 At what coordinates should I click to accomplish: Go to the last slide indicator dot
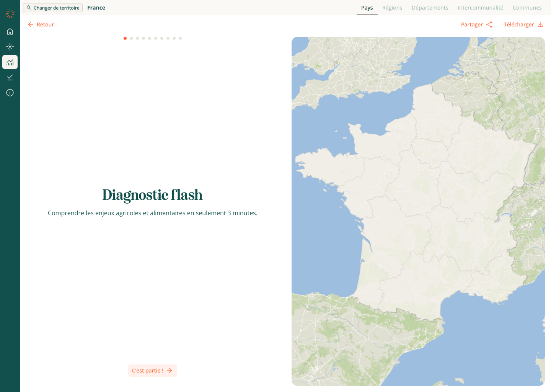(x=180, y=38)
